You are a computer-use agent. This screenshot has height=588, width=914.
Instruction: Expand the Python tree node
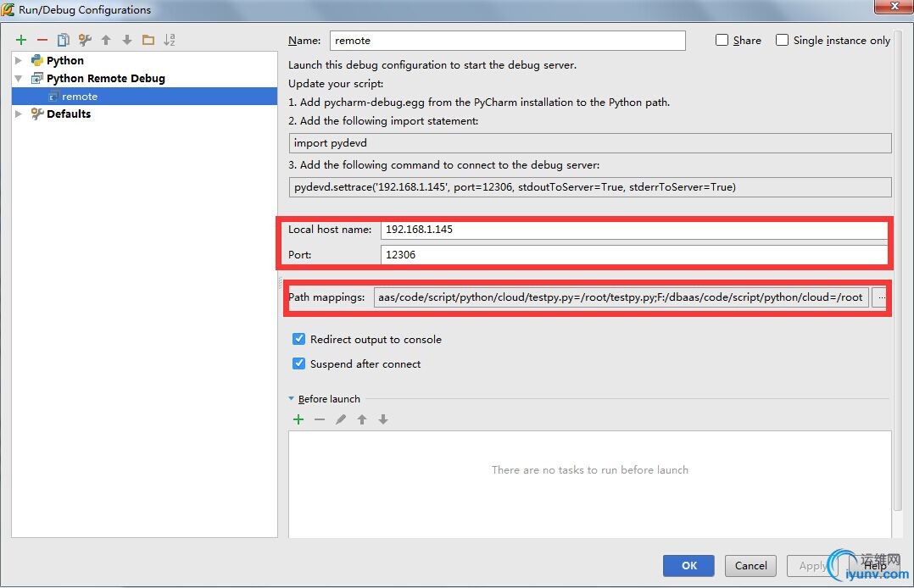pos(19,60)
